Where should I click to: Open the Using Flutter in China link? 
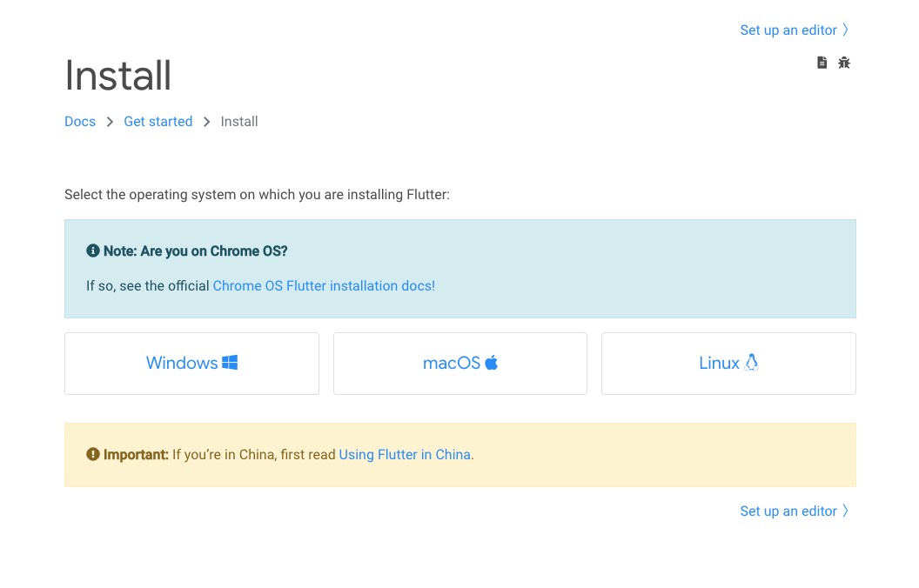click(x=405, y=454)
